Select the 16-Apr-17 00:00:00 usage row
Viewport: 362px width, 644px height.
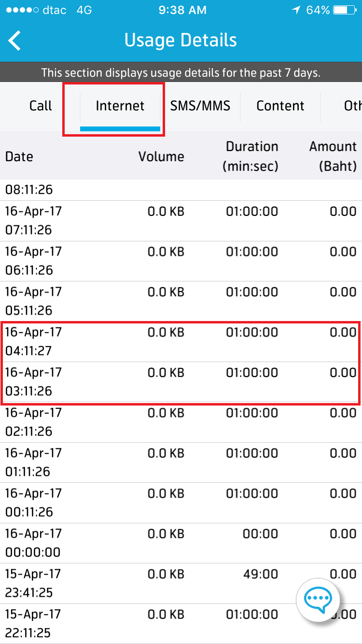coord(181,543)
